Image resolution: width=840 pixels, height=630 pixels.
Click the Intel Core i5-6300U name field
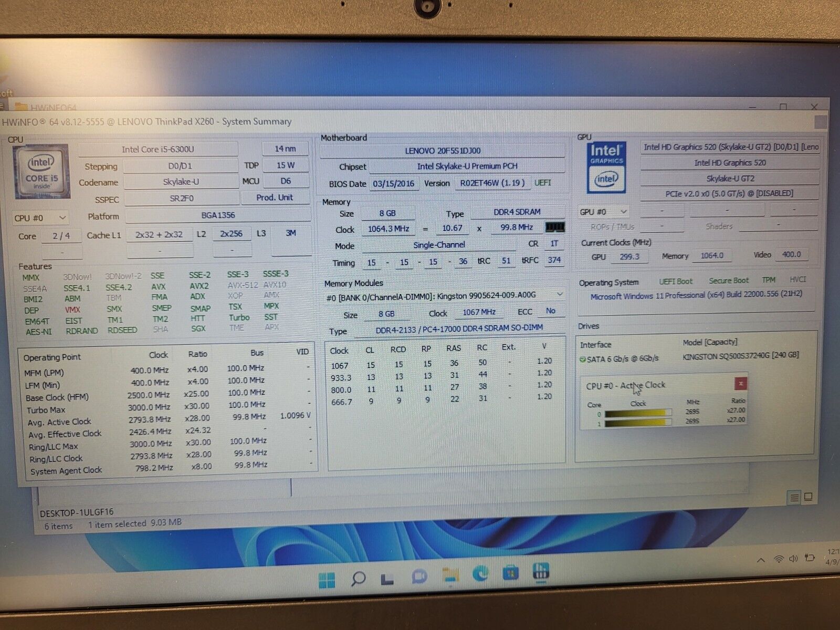pyautogui.click(x=157, y=150)
